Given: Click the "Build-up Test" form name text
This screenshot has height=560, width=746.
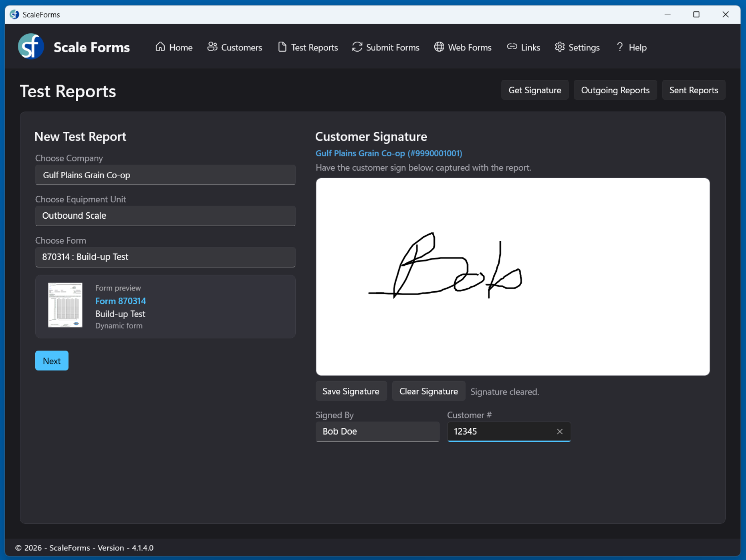Looking at the screenshot, I should [x=120, y=314].
